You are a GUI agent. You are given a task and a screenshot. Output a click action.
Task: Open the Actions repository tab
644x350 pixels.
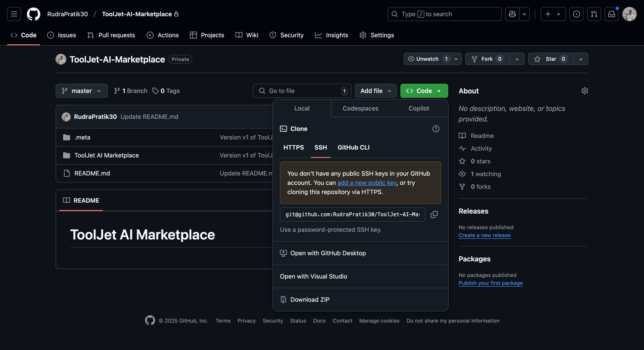163,35
